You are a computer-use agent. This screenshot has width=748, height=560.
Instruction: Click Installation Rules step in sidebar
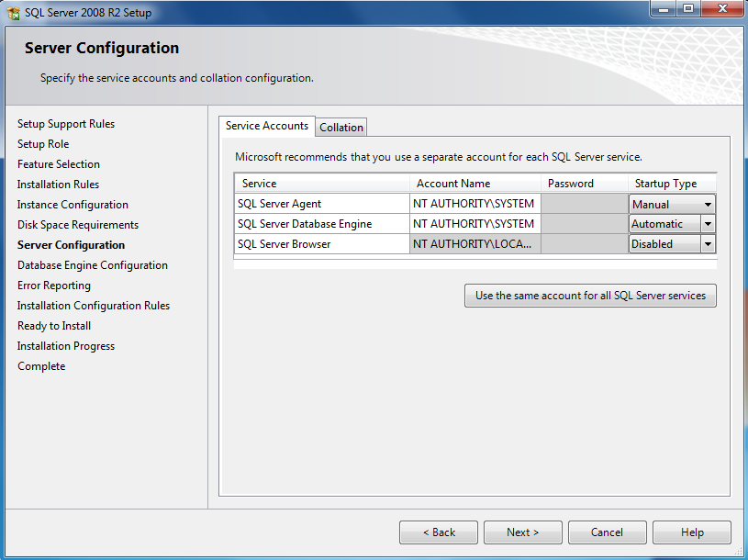58,185
